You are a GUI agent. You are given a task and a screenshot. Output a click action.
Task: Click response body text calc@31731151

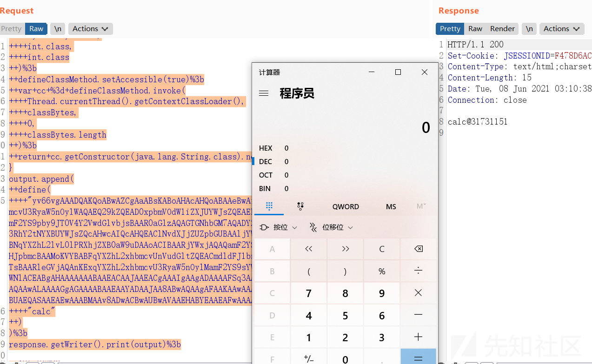478,122
